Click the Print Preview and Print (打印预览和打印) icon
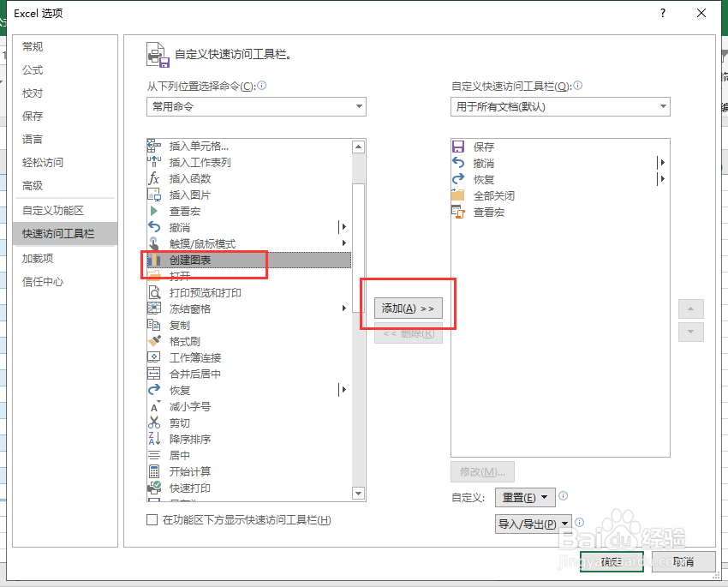 [153, 292]
